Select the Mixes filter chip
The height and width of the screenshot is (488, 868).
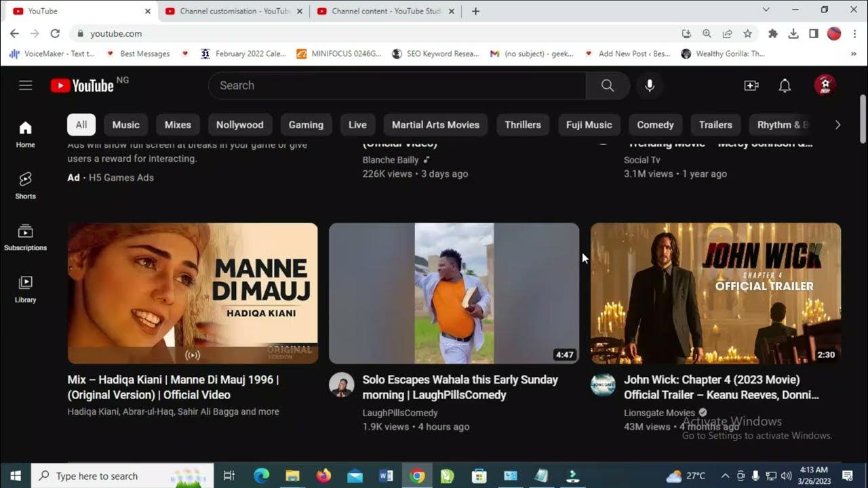(178, 125)
